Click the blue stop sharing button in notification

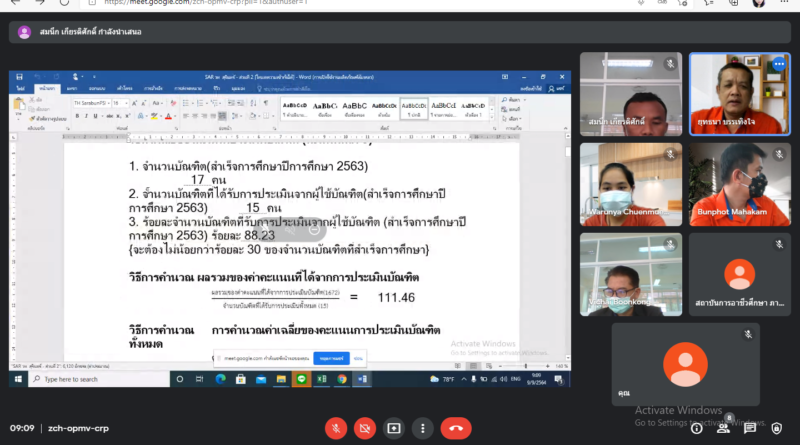[327, 358]
